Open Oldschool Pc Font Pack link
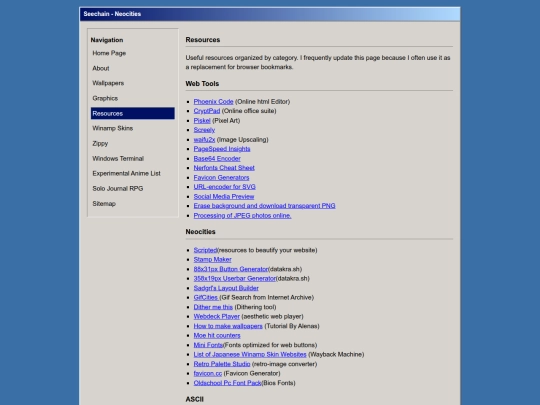The height and width of the screenshot is (405, 540). click(x=227, y=383)
